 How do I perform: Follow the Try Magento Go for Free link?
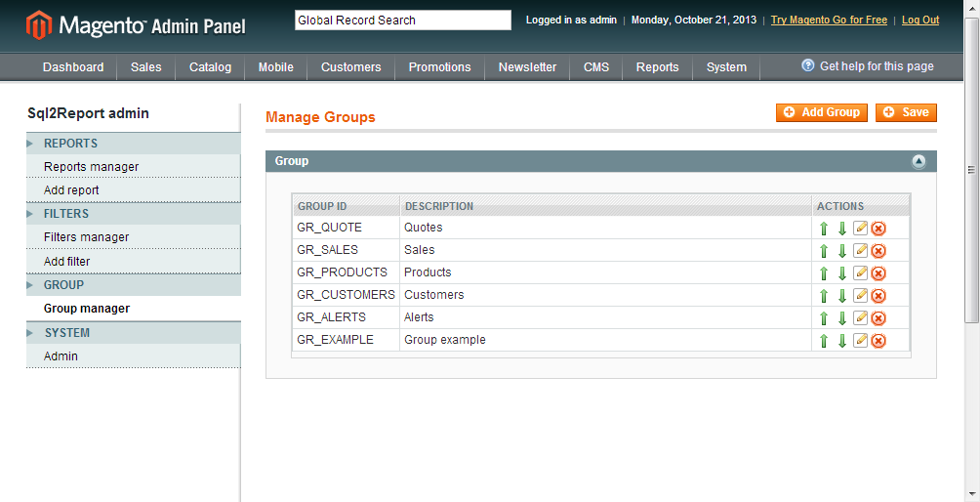pyautogui.click(x=829, y=20)
